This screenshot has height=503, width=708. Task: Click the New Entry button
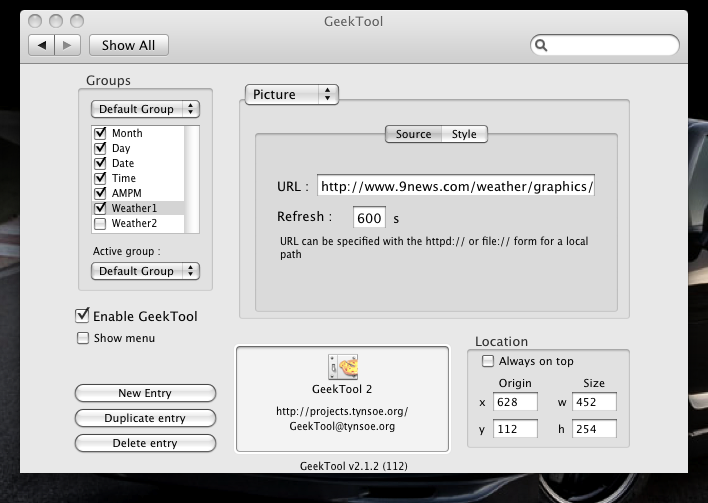(145, 393)
